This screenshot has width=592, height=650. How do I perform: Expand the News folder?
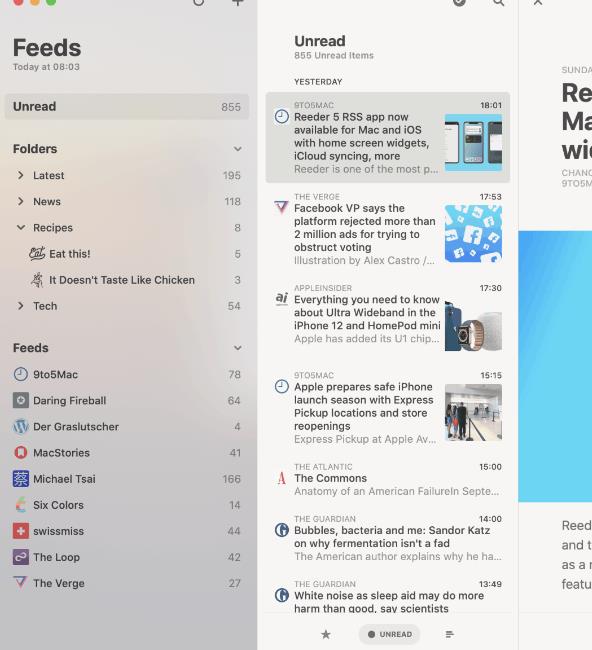pyautogui.click(x=21, y=201)
